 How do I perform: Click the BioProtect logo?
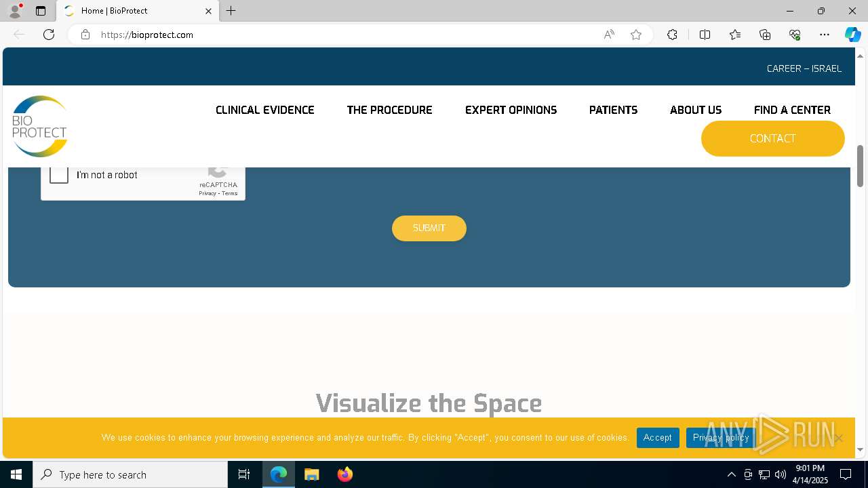point(40,126)
